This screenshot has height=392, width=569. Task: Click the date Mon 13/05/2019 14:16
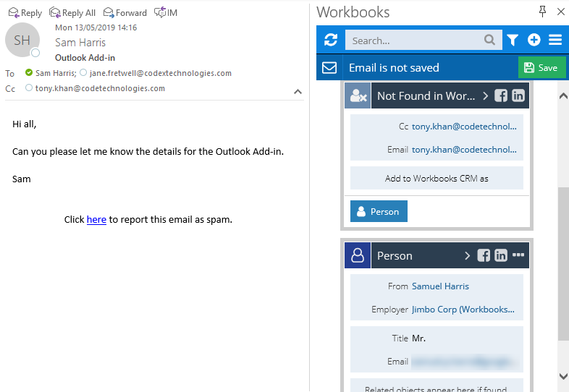[96, 27]
